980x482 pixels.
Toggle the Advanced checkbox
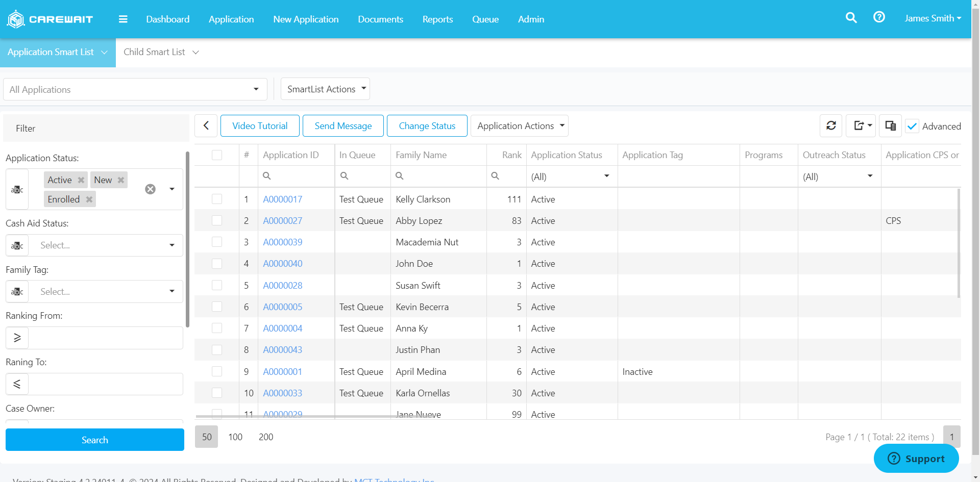912,126
